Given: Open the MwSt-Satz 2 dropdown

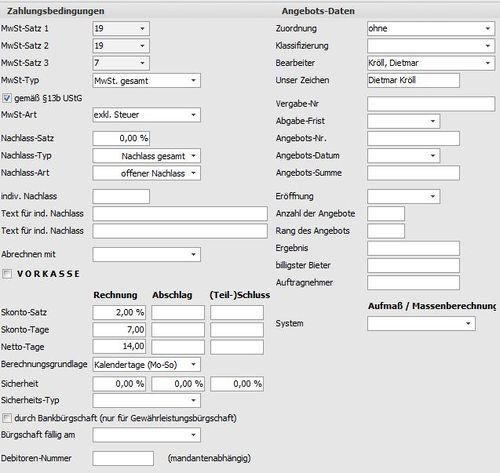Looking at the screenshot, I should coord(121,46).
